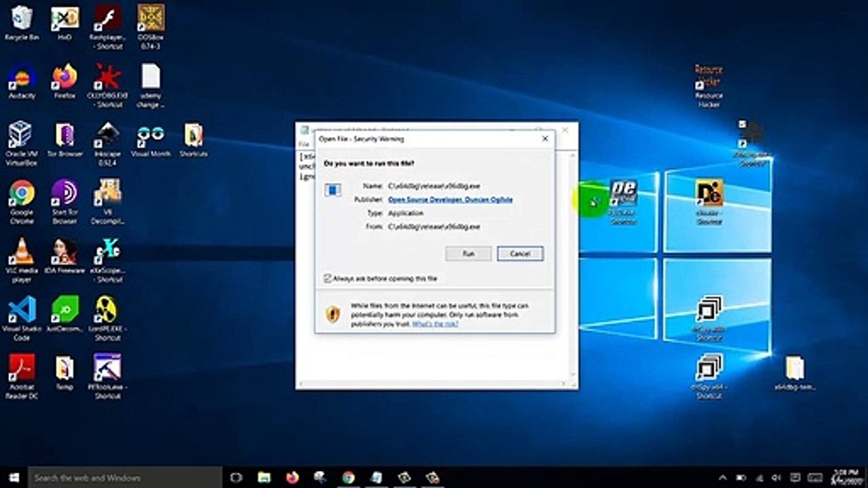Open the Flash player shortcut on desktop

pyautogui.click(x=107, y=27)
